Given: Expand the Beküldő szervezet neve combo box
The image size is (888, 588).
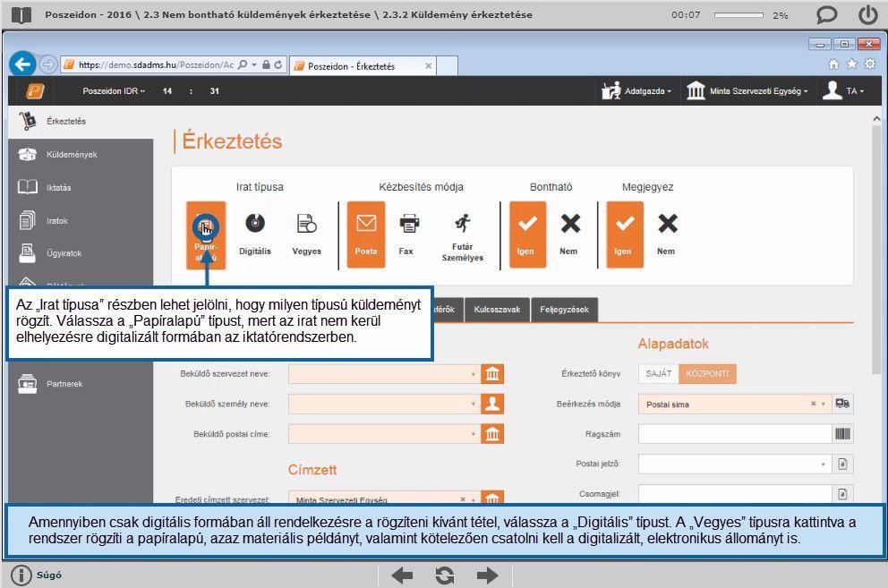Looking at the screenshot, I should coord(474,374).
